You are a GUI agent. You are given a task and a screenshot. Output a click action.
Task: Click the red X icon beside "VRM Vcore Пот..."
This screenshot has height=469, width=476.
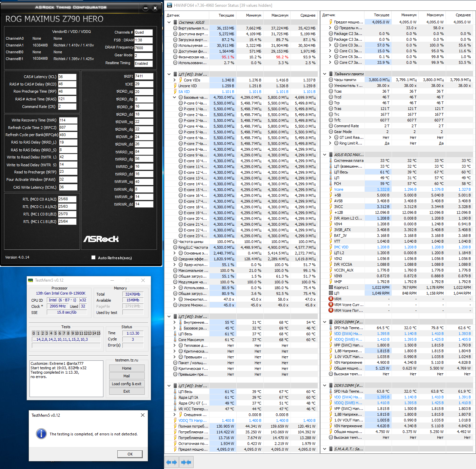click(x=331, y=311)
